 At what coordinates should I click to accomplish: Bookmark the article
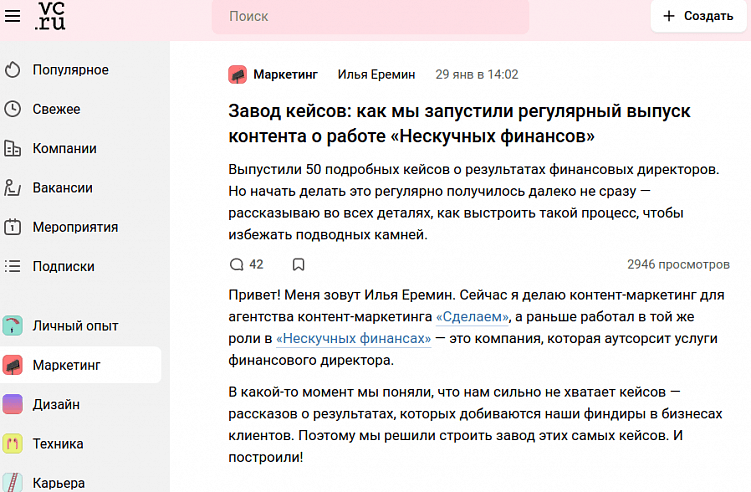pyautogui.click(x=298, y=264)
